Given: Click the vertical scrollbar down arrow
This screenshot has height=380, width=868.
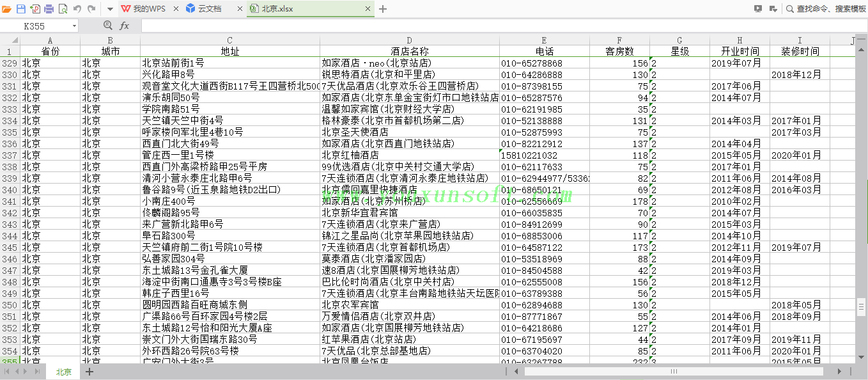Looking at the screenshot, I should click(x=862, y=358).
